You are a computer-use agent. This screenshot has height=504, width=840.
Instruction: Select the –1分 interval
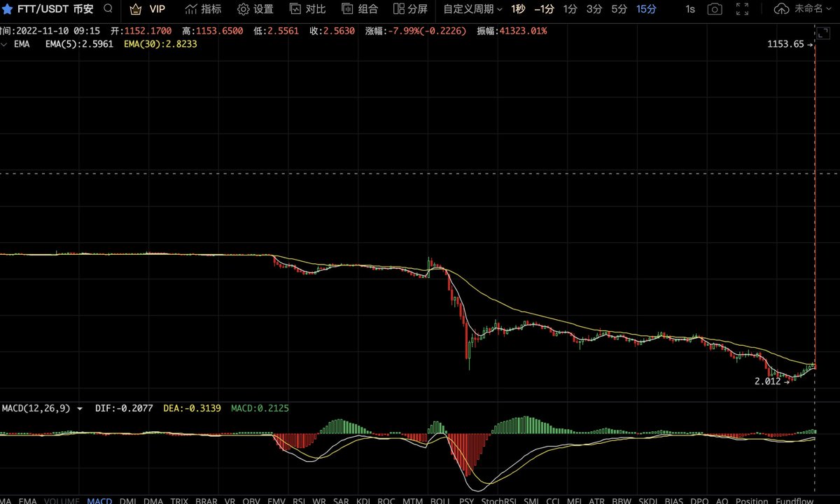point(544,9)
